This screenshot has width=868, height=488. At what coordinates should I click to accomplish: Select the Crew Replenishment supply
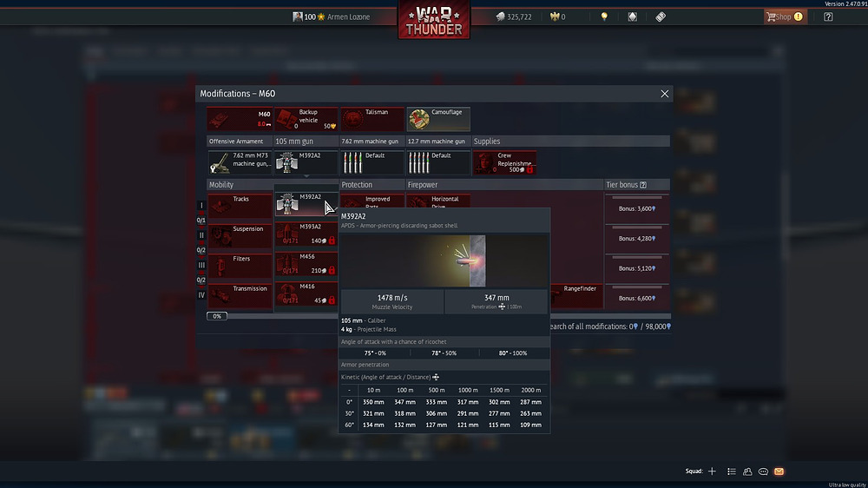[504, 163]
